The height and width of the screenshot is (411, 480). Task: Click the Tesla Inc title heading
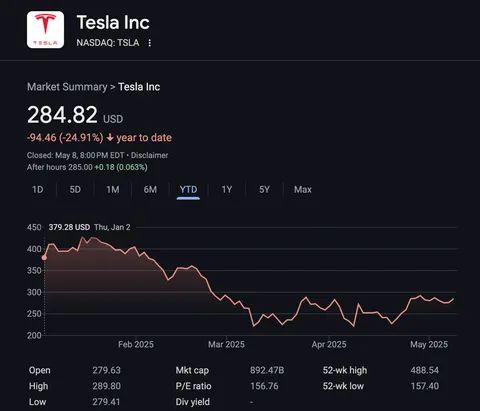[113, 23]
